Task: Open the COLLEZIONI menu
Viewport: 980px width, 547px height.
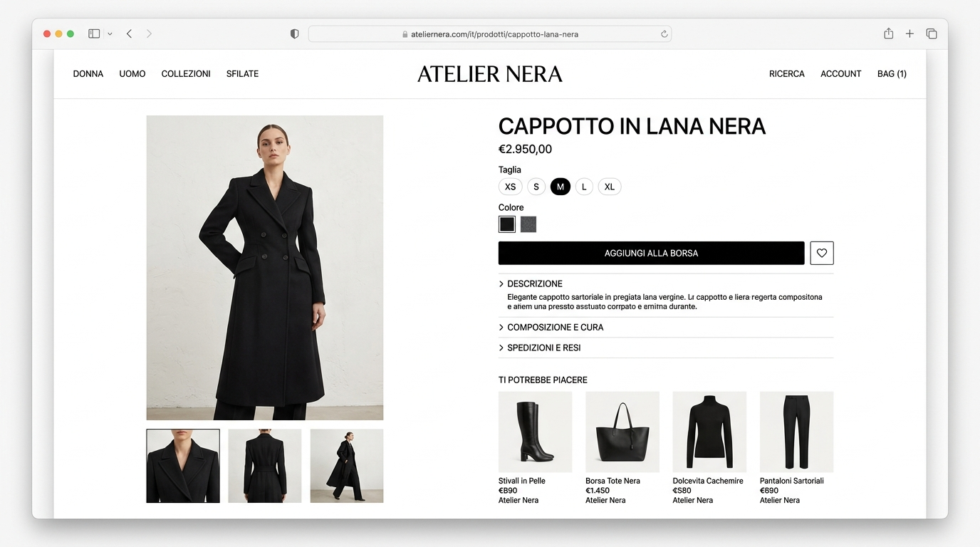Action: tap(186, 74)
